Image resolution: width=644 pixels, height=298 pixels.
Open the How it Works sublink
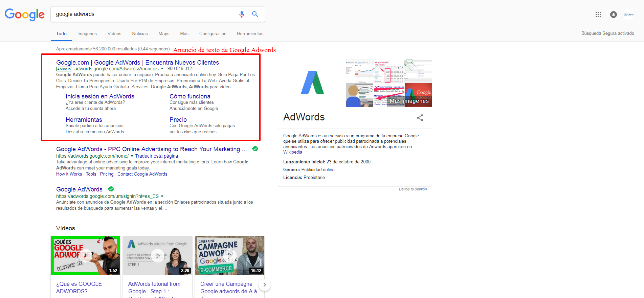69,174
